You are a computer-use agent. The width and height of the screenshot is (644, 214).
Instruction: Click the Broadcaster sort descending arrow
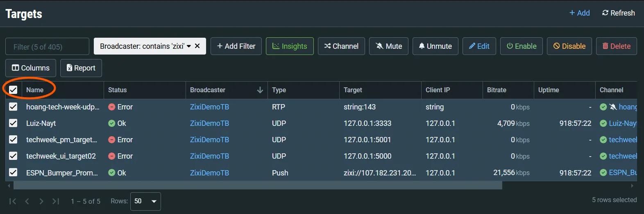260,90
